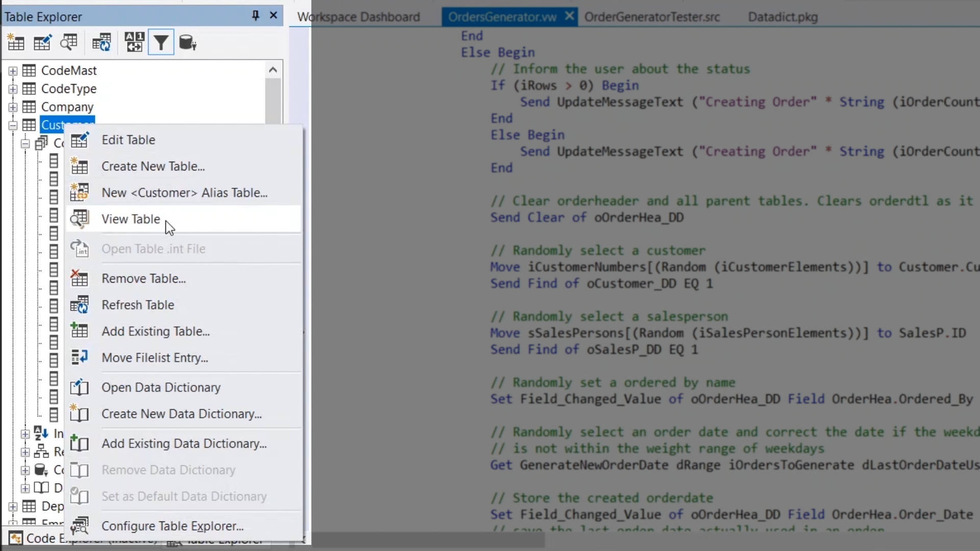Screen dimensions: 980x551
Task: Pin the Table Explorer panel
Action: [x=255, y=16]
